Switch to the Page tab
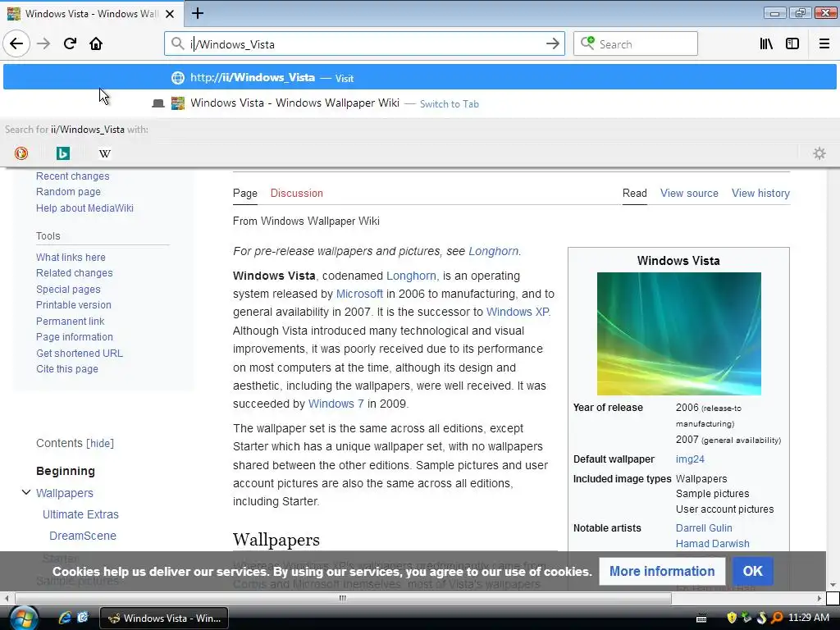Screen dimensions: 840x630 coord(244,194)
